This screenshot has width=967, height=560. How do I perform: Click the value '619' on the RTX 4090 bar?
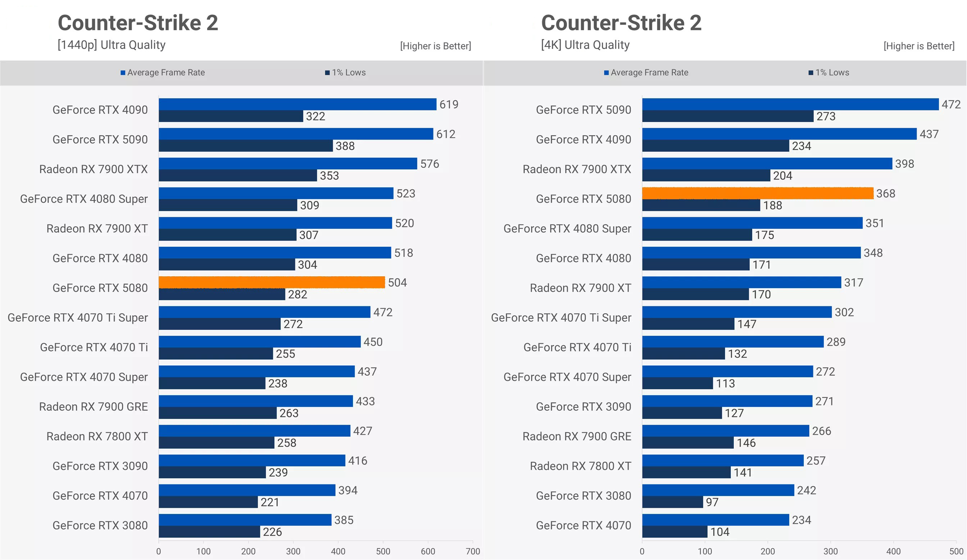coord(449,104)
